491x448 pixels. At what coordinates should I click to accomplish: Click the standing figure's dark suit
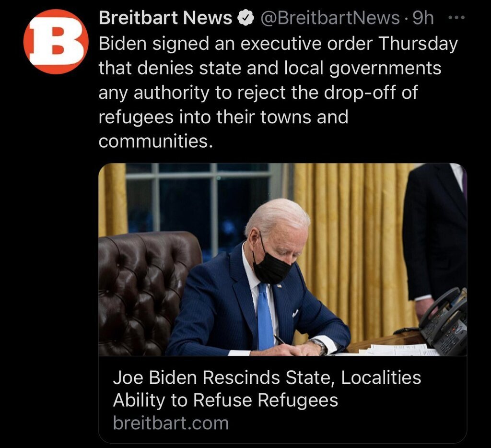point(435,232)
